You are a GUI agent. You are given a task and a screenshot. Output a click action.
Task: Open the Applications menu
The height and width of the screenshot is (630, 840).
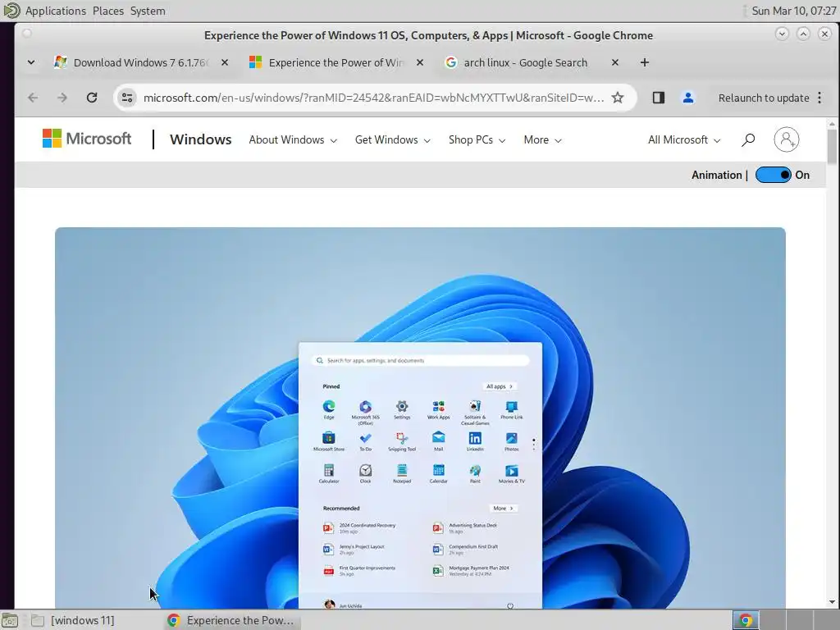[x=55, y=11]
